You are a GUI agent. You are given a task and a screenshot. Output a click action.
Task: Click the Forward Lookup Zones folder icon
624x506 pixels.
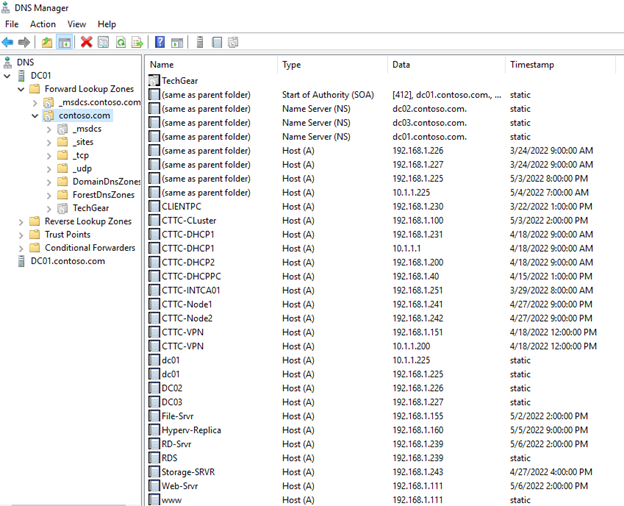pyautogui.click(x=35, y=89)
